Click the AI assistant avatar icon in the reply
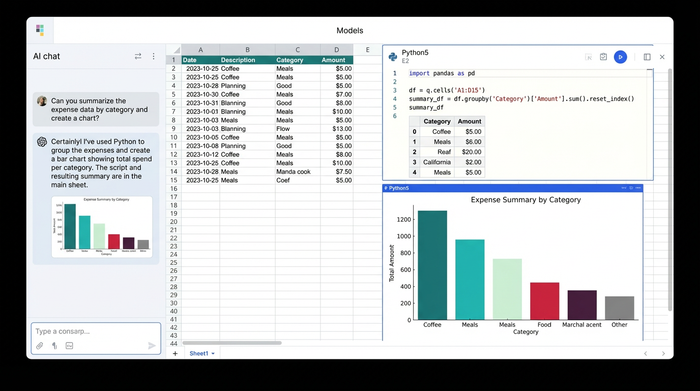Image resolution: width=700 pixels, height=391 pixels. click(42, 142)
